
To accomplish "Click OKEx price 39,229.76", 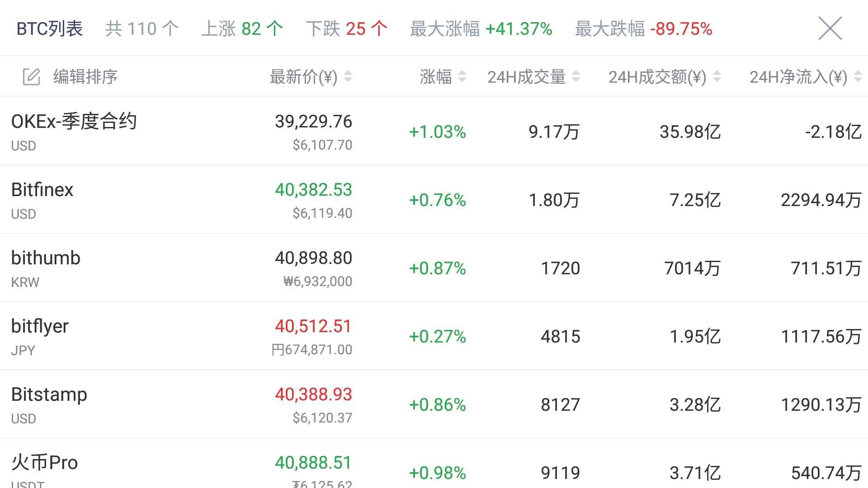I will [313, 122].
